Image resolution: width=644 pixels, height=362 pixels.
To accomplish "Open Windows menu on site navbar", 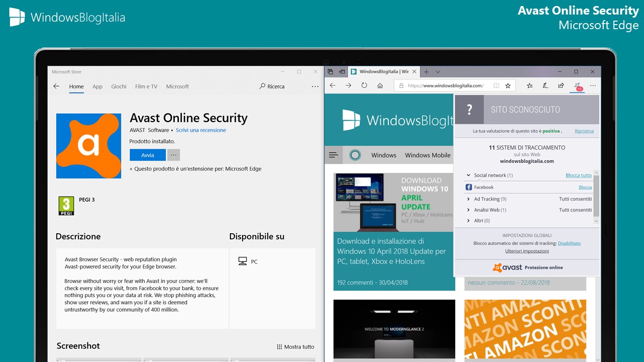I will tap(384, 155).
